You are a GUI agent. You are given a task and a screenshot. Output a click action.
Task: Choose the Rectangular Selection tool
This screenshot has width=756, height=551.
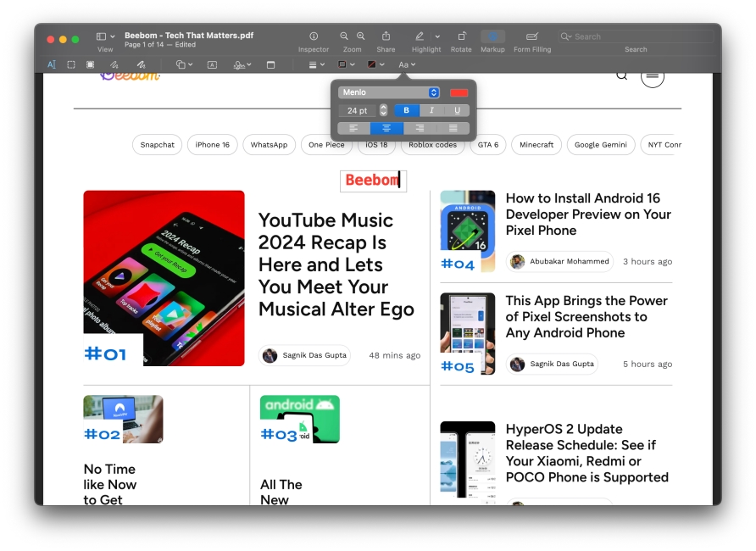71,64
